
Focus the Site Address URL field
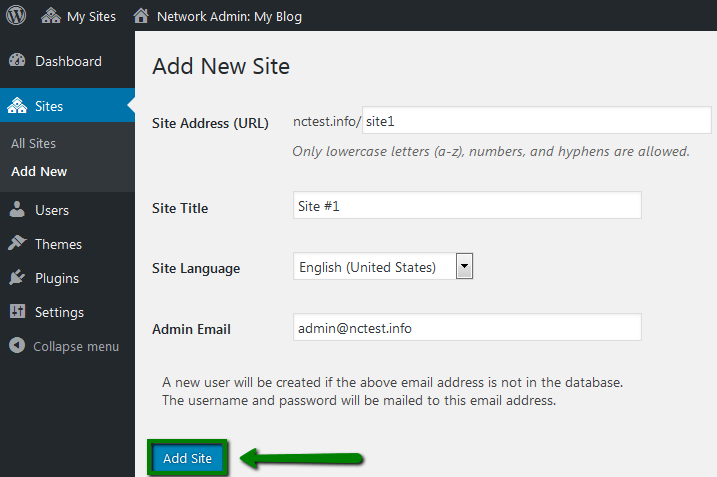[537, 120]
